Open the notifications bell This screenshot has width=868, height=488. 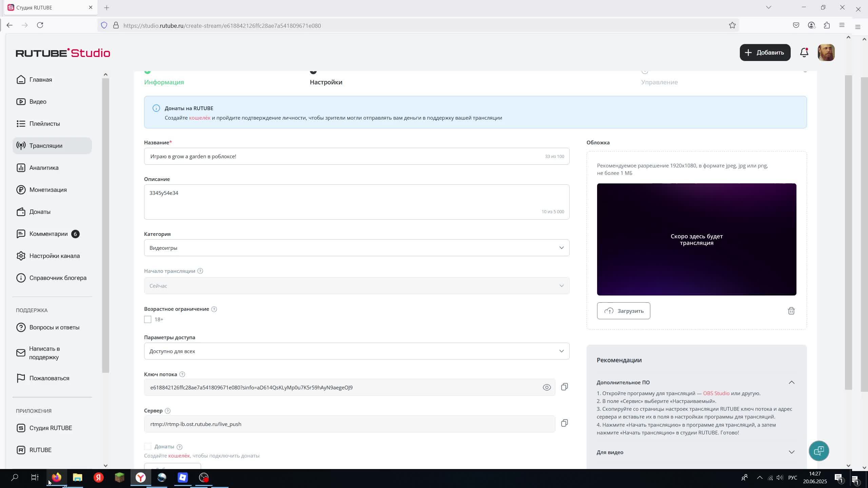click(804, 53)
